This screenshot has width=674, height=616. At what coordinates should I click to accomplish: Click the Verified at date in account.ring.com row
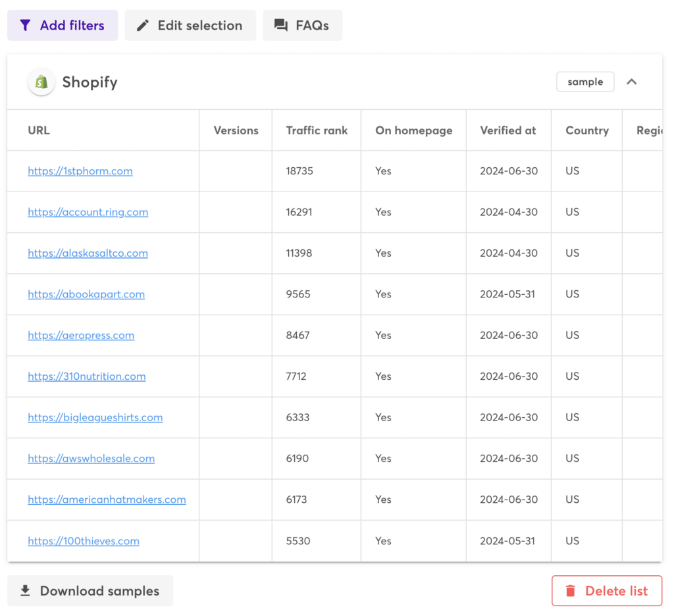[509, 212]
